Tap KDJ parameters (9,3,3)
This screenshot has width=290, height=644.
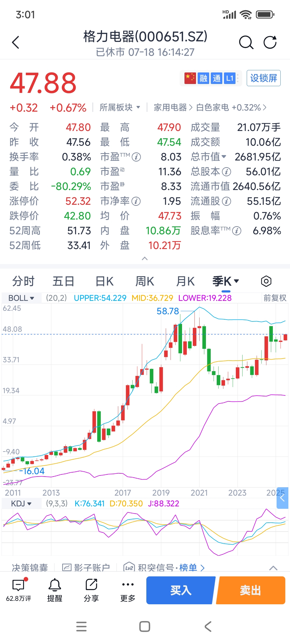[57, 503]
